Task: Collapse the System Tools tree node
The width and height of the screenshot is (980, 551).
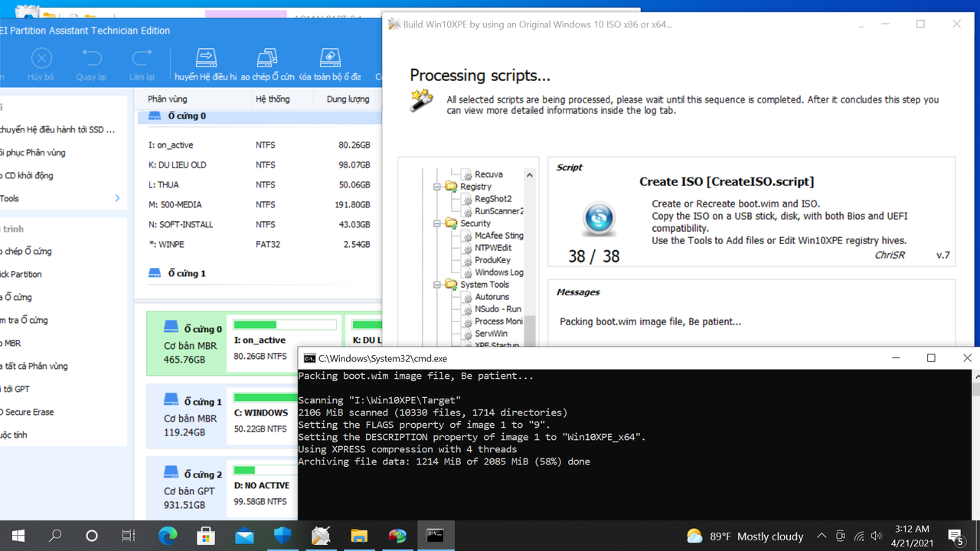Action: (438, 285)
